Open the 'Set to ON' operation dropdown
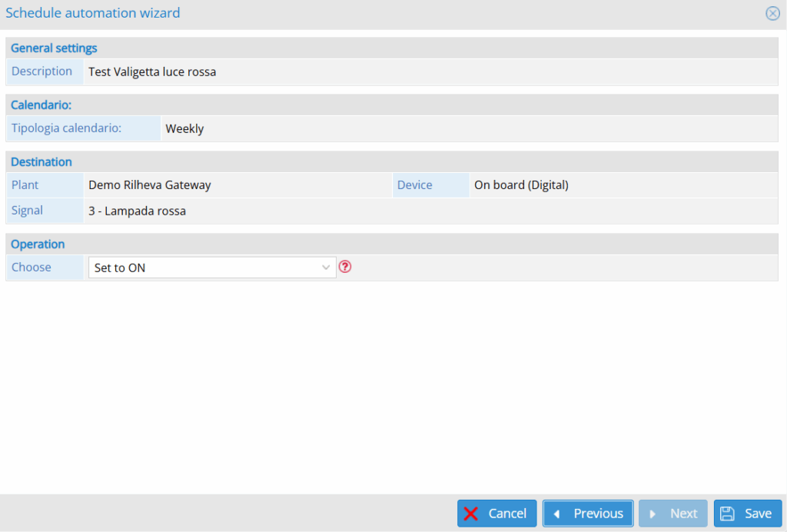 click(x=212, y=268)
